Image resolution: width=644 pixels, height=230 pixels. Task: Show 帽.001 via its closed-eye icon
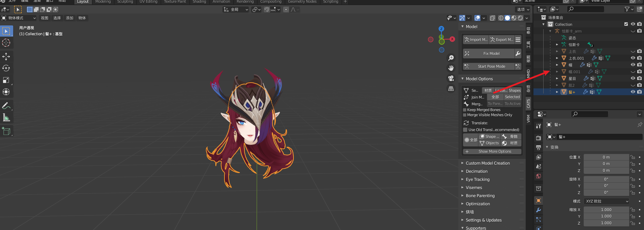(x=633, y=71)
